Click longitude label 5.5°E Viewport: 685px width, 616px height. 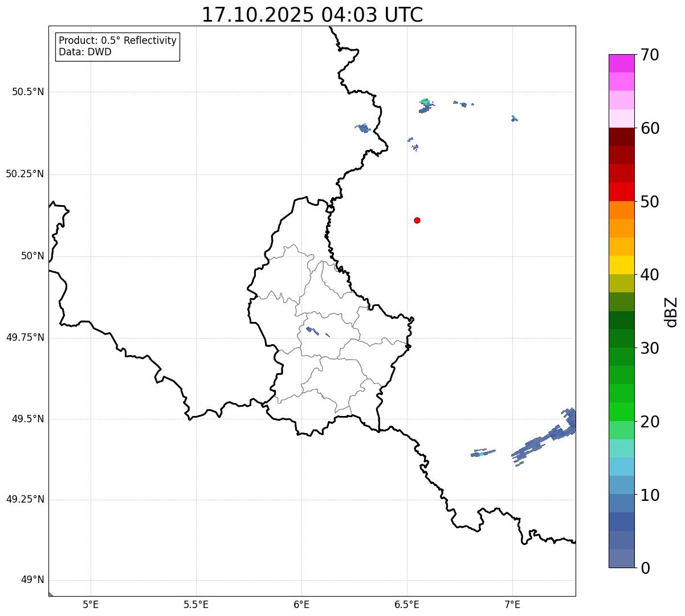[x=196, y=604]
